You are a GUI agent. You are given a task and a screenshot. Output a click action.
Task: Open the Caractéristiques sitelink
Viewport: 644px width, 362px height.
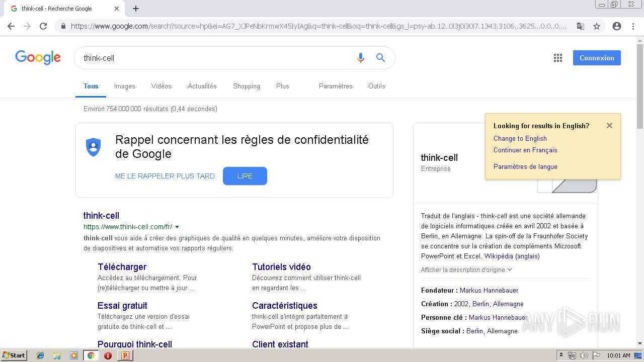(285, 306)
